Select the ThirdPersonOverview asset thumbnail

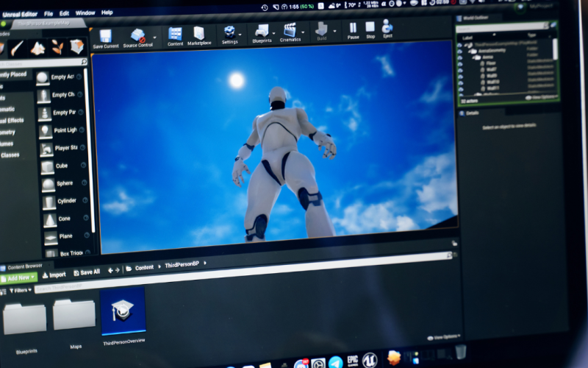tap(123, 311)
